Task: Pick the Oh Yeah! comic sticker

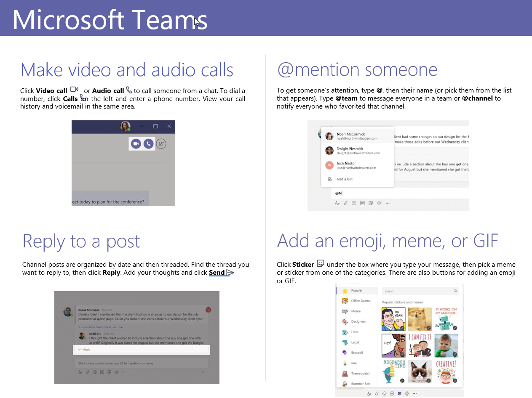Action: [x=393, y=319]
